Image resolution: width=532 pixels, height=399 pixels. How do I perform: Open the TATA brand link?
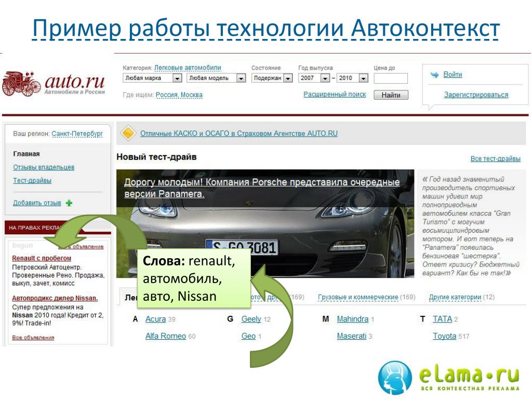(x=443, y=319)
